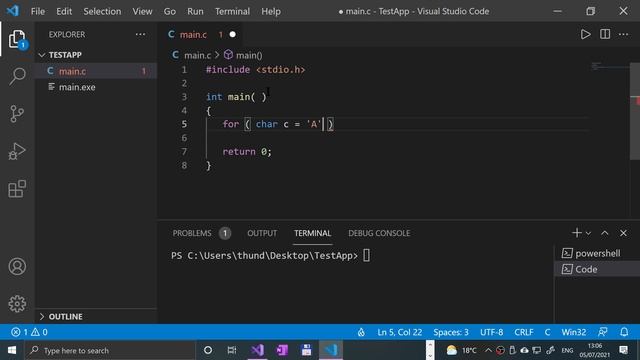The width and height of the screenshot is (640, 360).
Task: Click the editor vertical scrollbar
Action: (x=635, y=111)
